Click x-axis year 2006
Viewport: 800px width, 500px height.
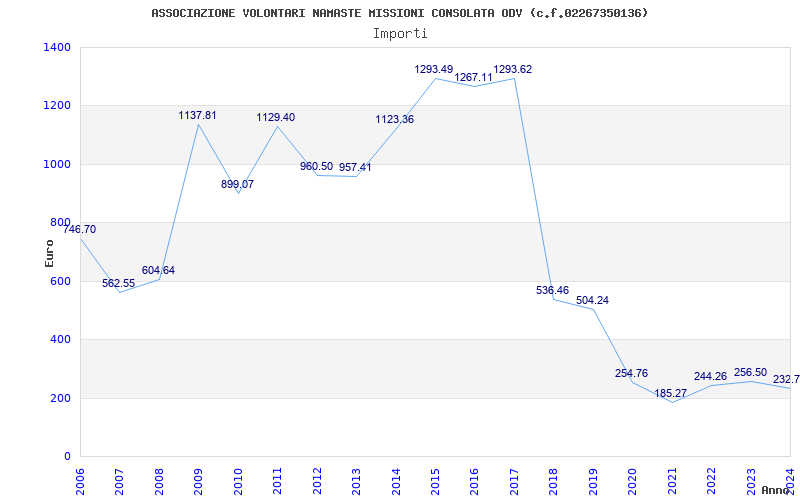pyautogui.click(x=80, y=482)
